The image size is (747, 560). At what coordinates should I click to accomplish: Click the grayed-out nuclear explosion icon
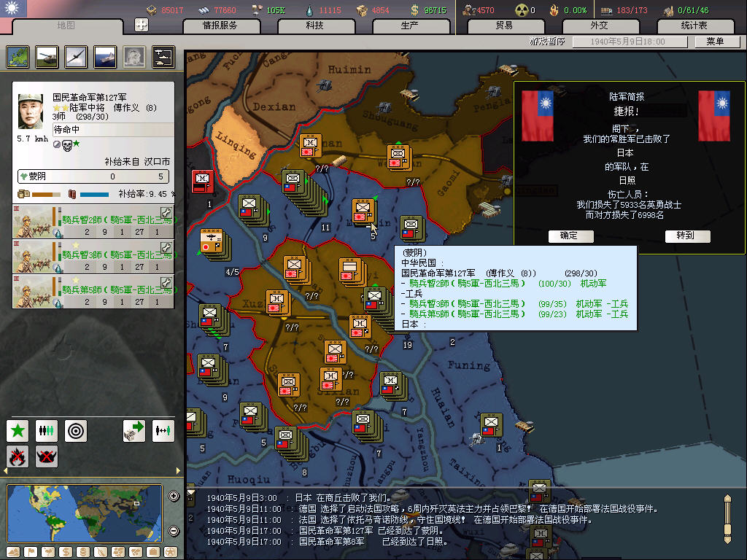134,57
